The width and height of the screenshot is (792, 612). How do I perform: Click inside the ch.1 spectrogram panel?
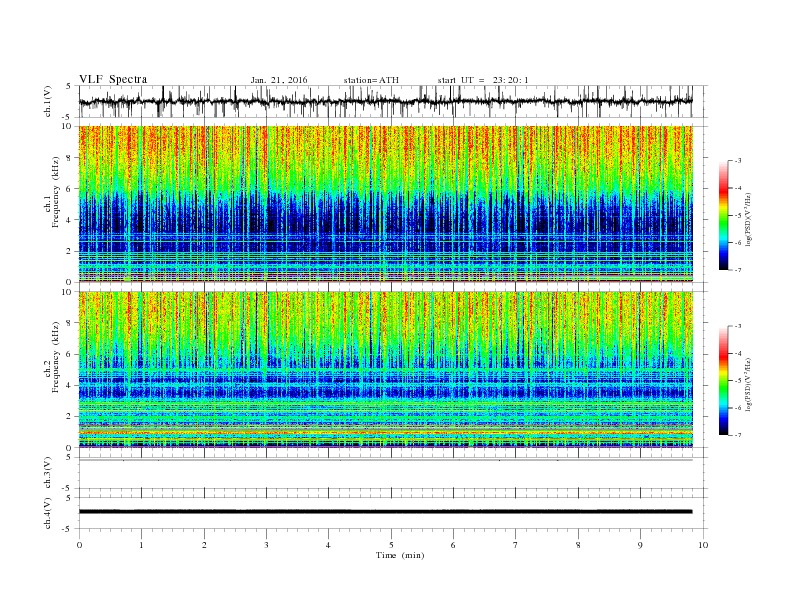(385, 204)
